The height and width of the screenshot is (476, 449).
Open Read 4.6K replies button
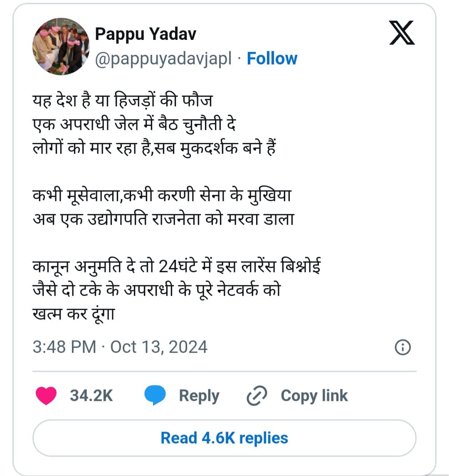224,438
